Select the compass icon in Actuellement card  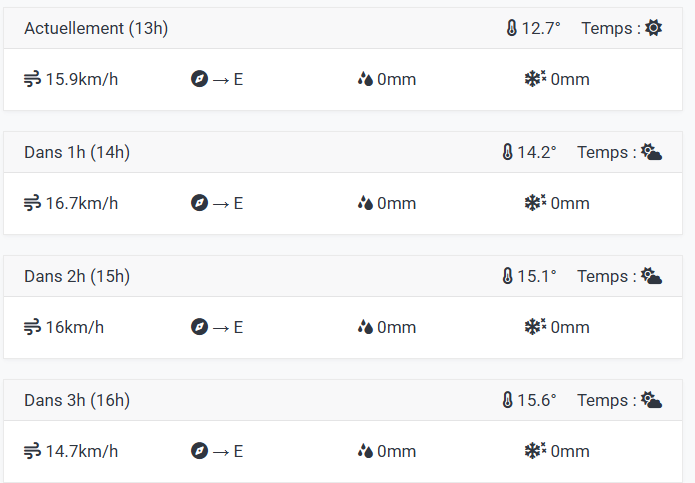pos(199,79)
